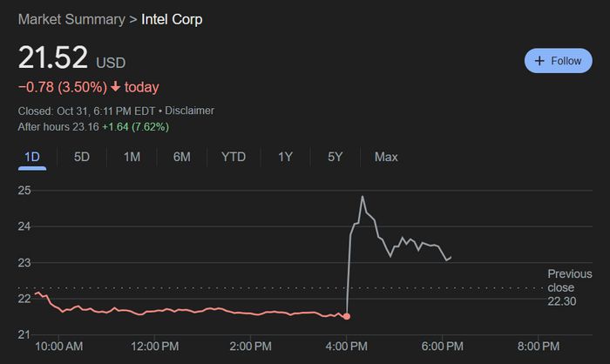View the 1Y chart range
The width and height of the screenshot is (610, 364).
coord(285,157)
